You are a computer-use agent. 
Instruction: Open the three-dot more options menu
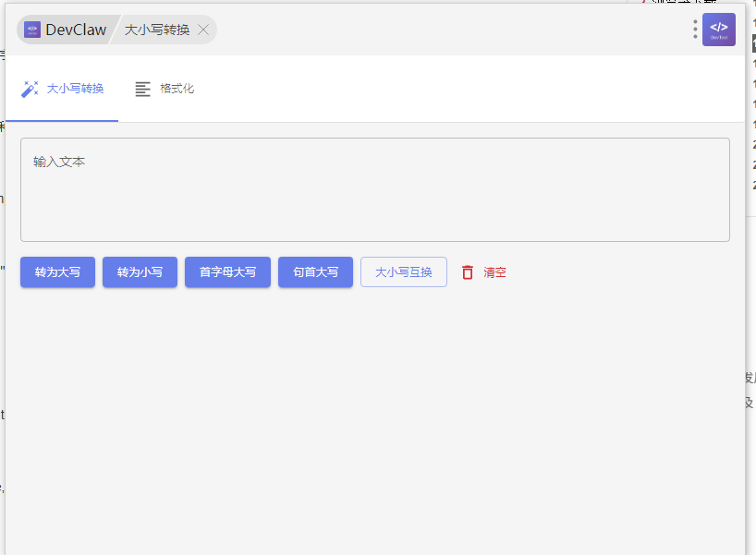[695, 30]
